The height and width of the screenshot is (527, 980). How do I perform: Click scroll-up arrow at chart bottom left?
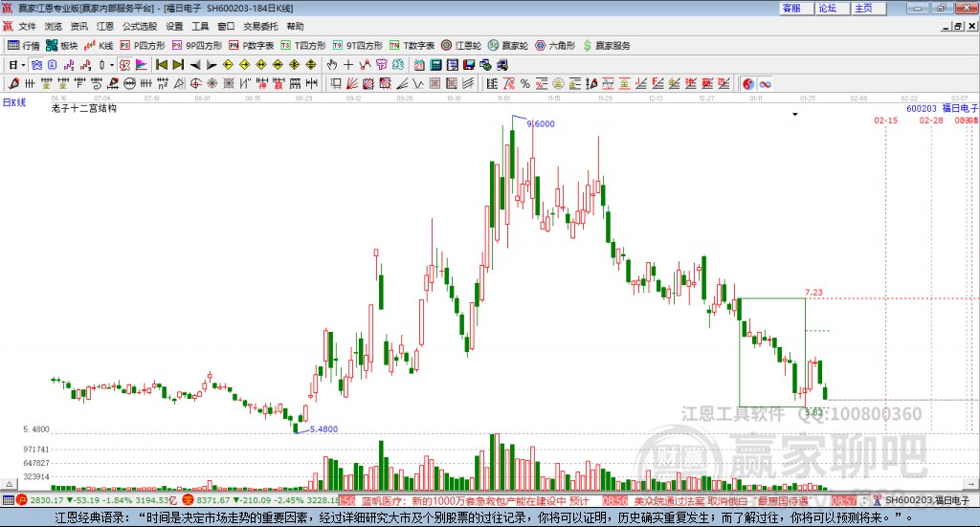point(9,484)
